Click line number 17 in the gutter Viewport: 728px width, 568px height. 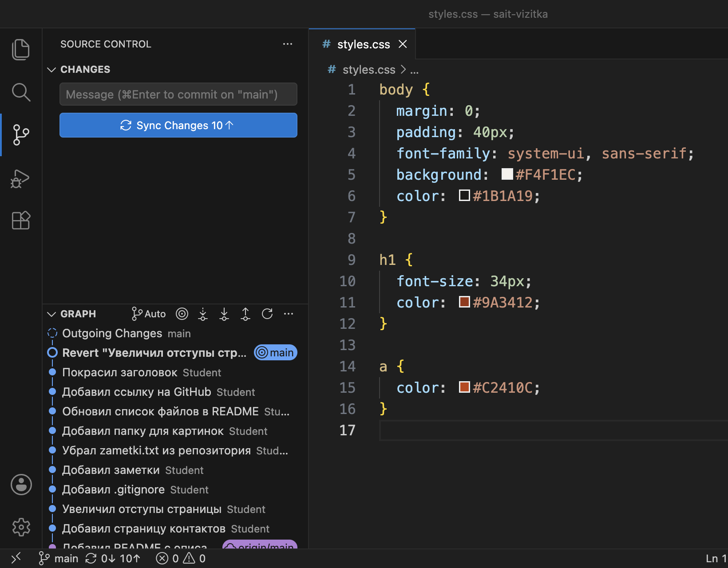[347, 430]
